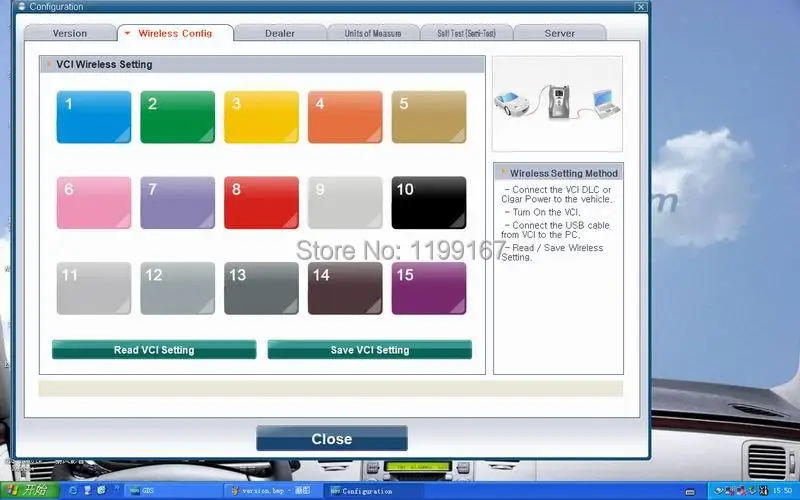Click the VCI connection diagram image
Image resolution: width=800 pixels, height=500 pixels.
(x=557, y=104)
